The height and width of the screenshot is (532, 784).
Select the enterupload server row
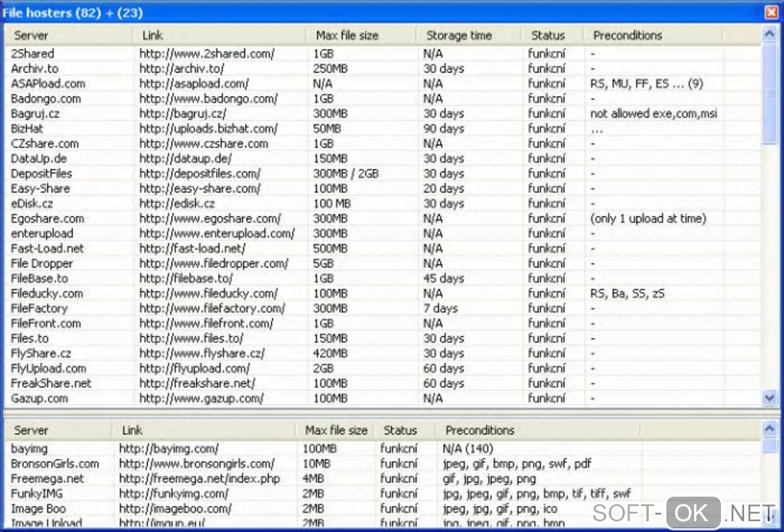tap(384, 234)
